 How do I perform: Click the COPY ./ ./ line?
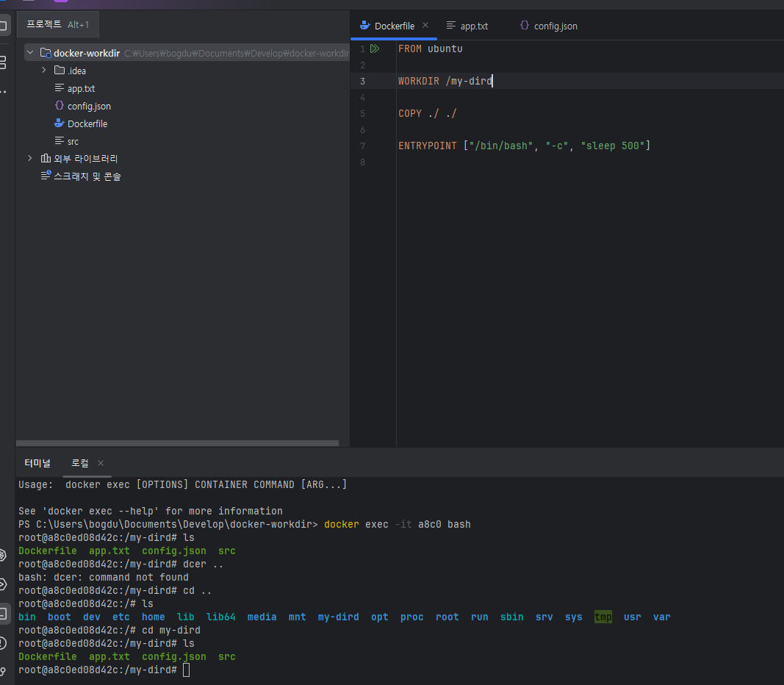(427, 113)
